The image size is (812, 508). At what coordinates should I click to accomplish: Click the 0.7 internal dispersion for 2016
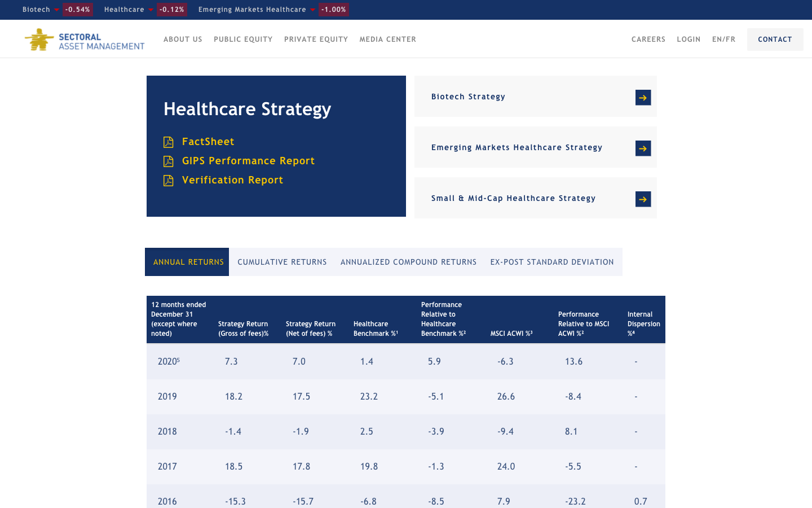tap(641, 501)
